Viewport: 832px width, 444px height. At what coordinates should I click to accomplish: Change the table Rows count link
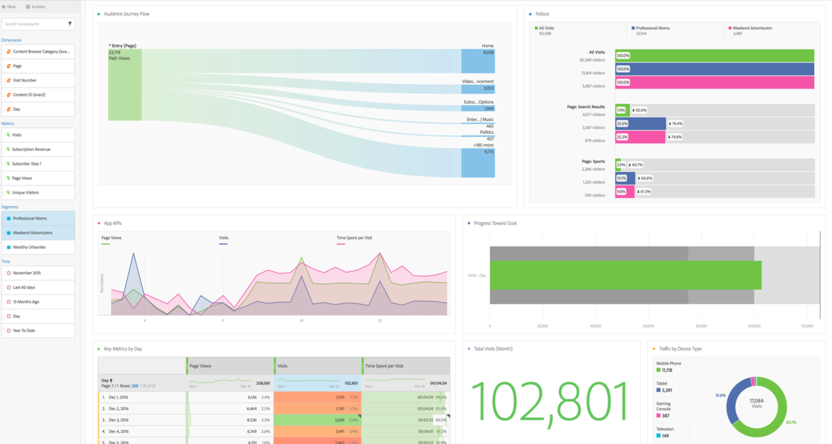point(135,386)
